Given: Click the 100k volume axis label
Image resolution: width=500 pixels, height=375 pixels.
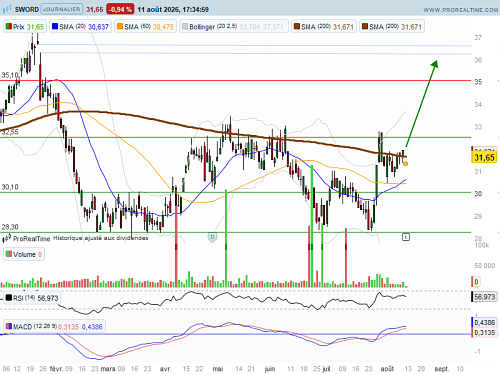Looking at the screenshot, I should (482, 245).
